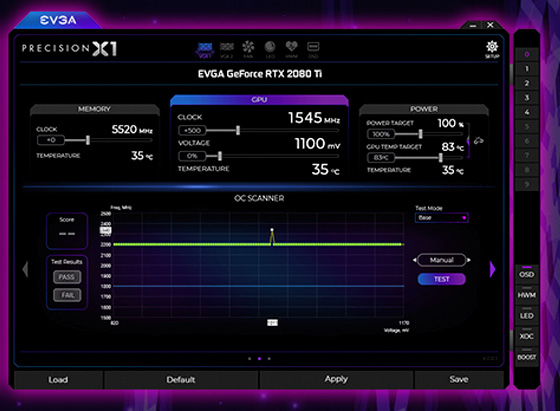This screenshot has height=411, width=560.
Task: Open the HWM heart monitor icon
Action: click(x=291, y=50)
